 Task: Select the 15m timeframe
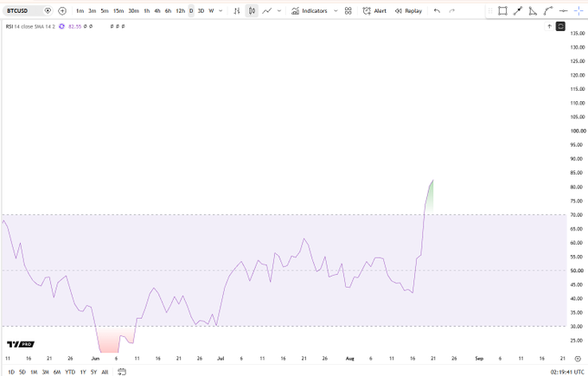coord(118,11)
